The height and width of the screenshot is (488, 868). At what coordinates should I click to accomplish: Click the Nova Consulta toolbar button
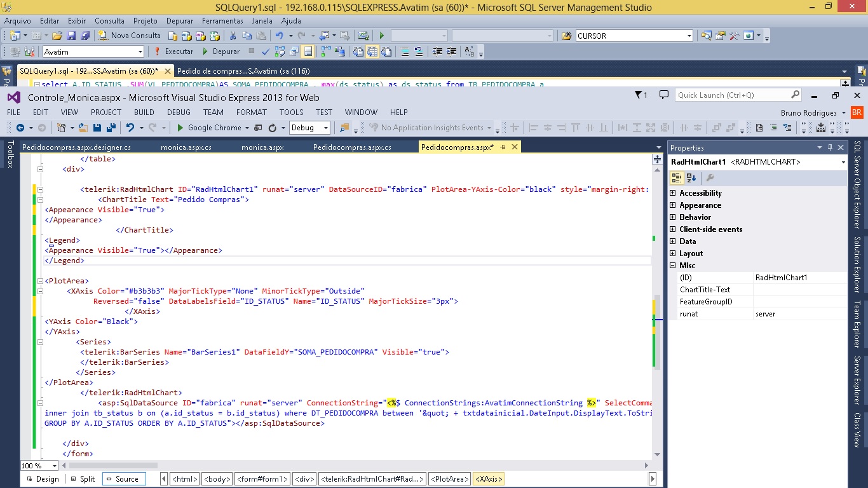click(x=130, y=36)
